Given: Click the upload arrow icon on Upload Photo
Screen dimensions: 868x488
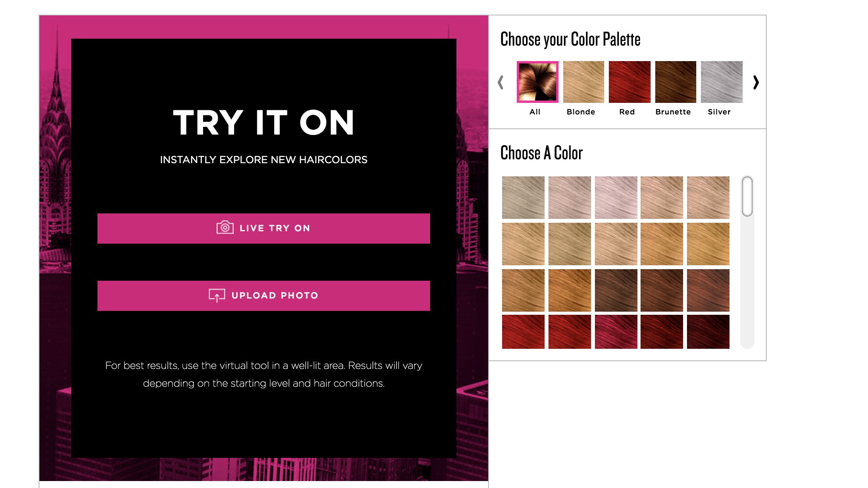Looking at the screenshot, I should click(x=217, y=295).
